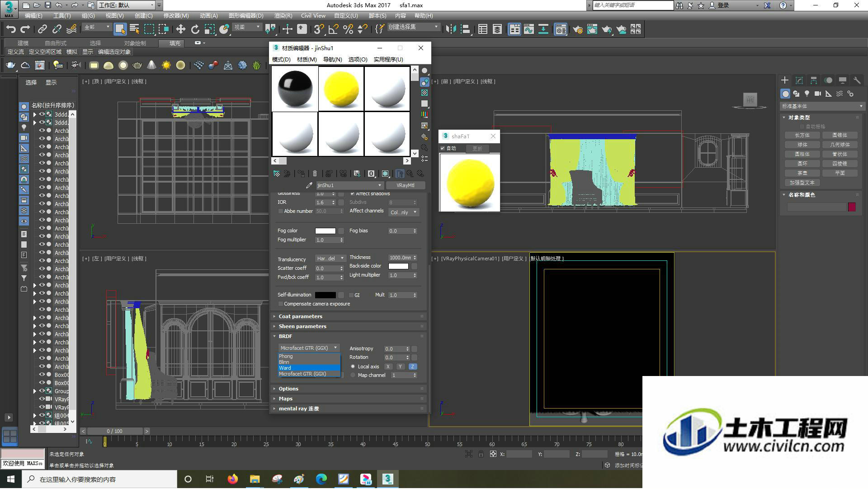This screenshot has height=489, width=868.
Task: Select Lights category in Create panel
Action: (807, 94)
